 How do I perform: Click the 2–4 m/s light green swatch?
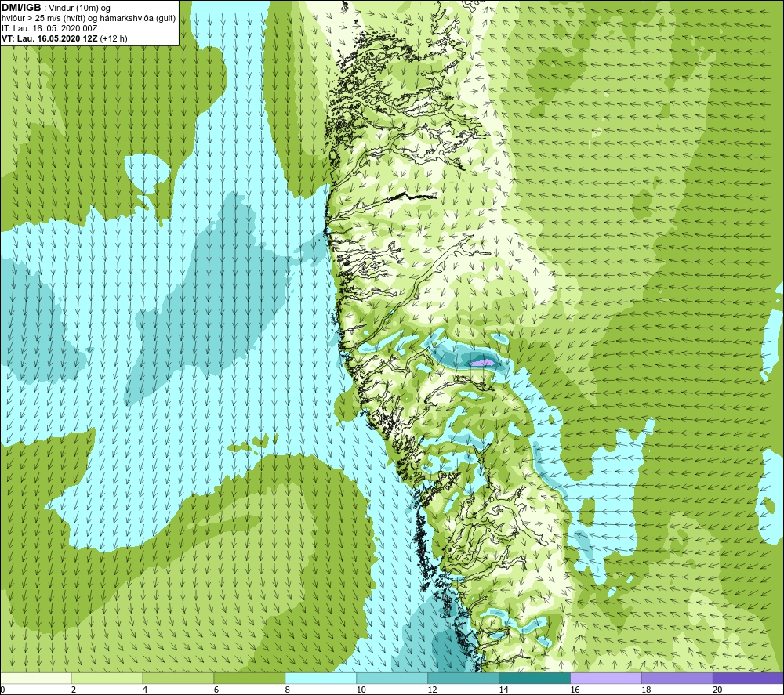pos(107,678)
